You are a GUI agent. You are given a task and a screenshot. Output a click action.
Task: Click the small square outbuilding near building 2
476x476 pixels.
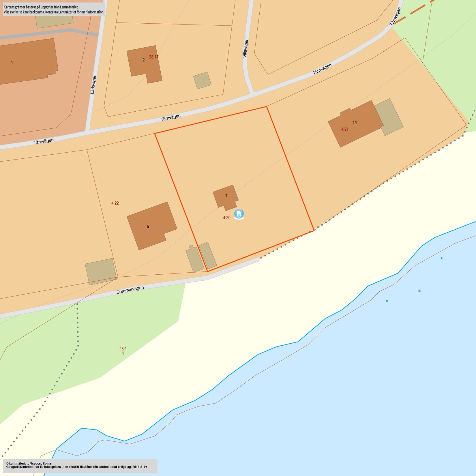tap(202, 80)
